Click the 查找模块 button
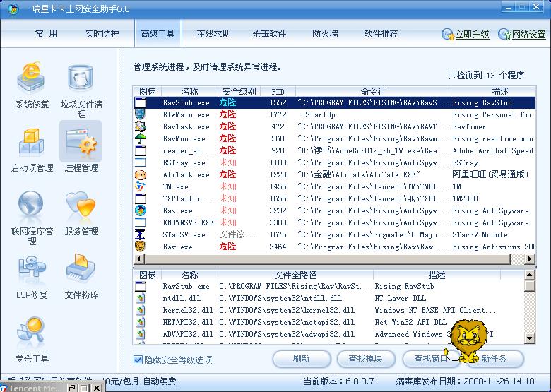The height and width of the screenshot is (392, 551). point(365,359)
